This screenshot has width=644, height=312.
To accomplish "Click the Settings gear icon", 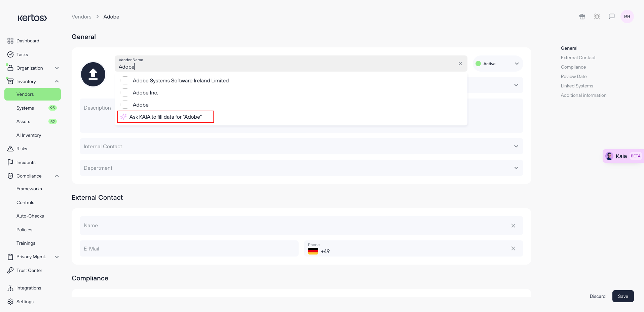I will click(10, 302).
